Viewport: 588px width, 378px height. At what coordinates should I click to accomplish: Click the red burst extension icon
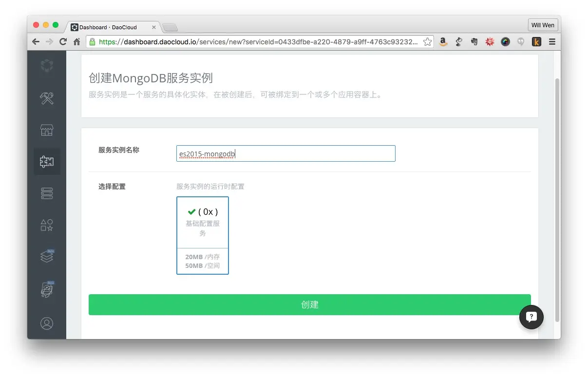pos(490,42)
